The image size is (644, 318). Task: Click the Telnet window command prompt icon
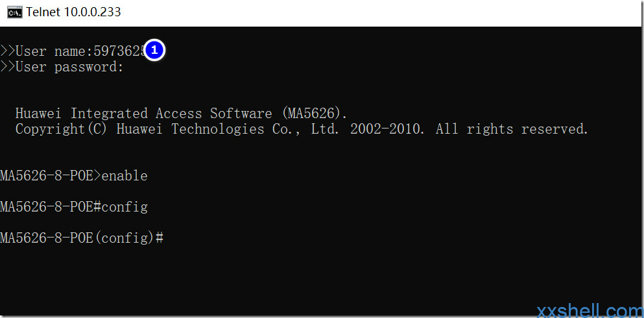coord(14,13)
